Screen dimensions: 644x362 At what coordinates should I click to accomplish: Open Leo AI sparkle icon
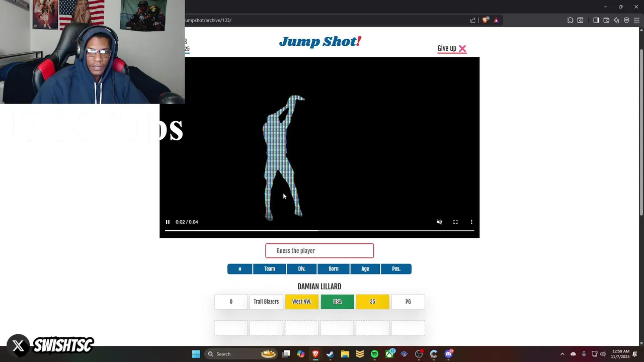[x=616, y=20]
